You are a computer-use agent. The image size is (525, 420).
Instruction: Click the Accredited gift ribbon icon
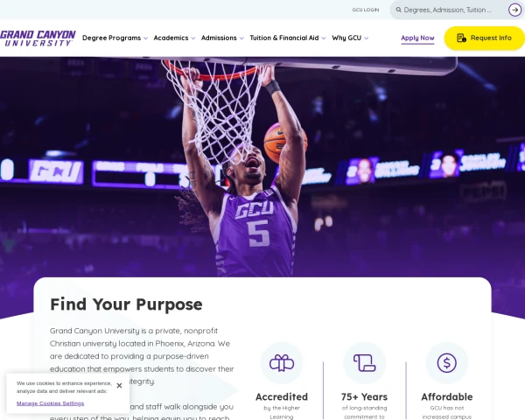[x=282, y=363]
